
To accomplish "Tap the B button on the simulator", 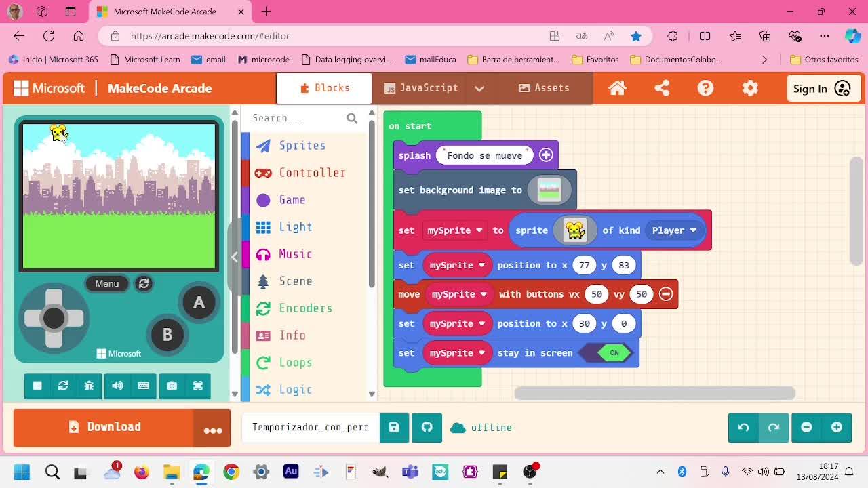I will pyautogui.click(x=167, y=334).
